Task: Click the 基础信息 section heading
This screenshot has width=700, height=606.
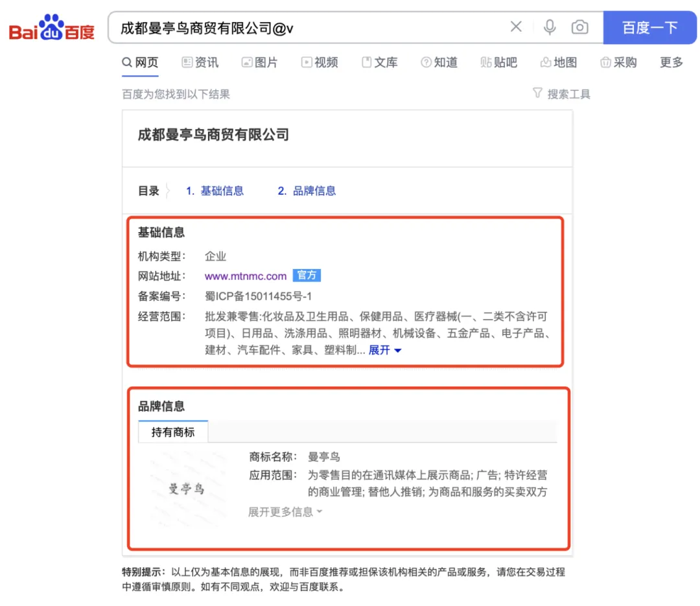Action: coord(161,233)
